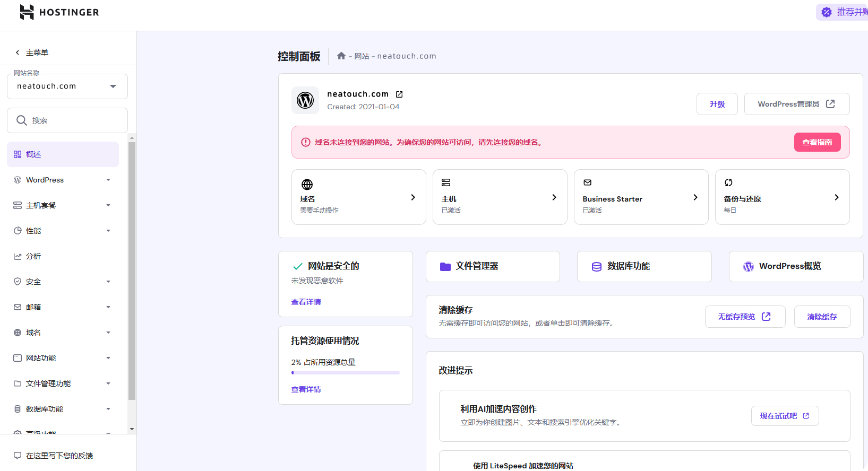Expand the 文件管理功能 menu arrow
Viewport: 868px width, 471px height.
click(x=108, y=383)
